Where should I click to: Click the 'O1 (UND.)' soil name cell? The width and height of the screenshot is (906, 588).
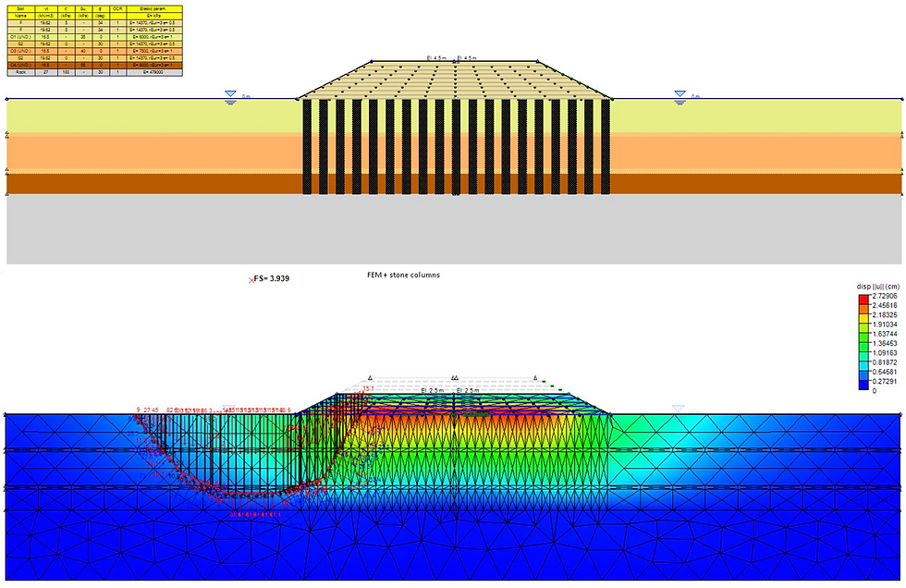[20, 37]
